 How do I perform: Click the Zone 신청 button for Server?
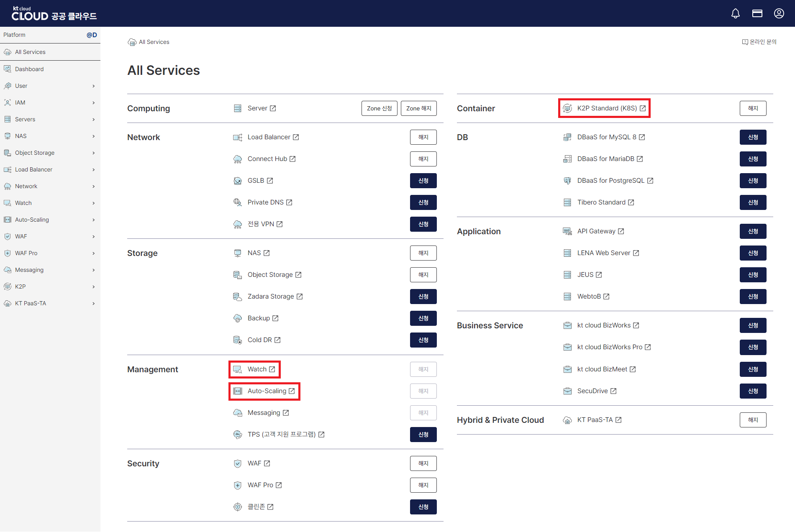click(x=379, y=108)
